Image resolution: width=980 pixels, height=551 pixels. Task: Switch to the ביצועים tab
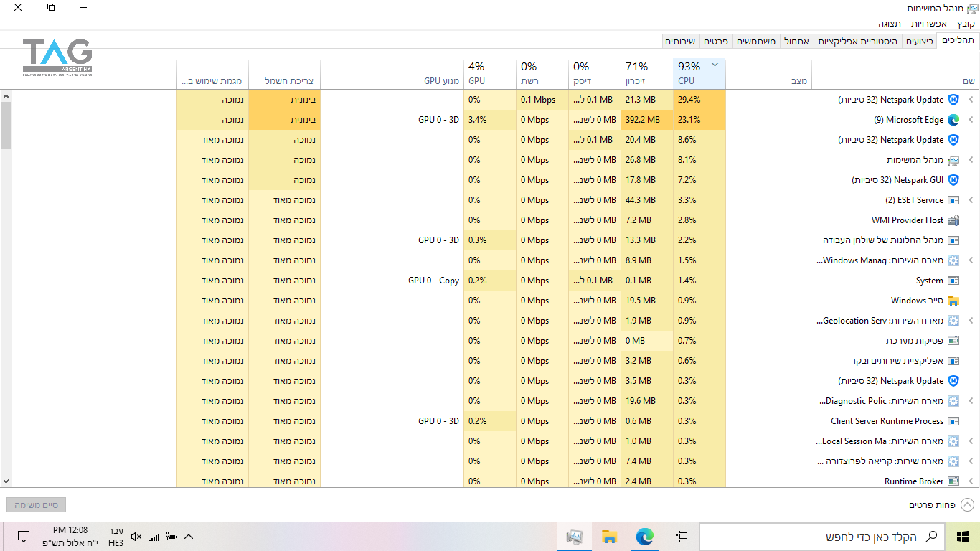920,42
